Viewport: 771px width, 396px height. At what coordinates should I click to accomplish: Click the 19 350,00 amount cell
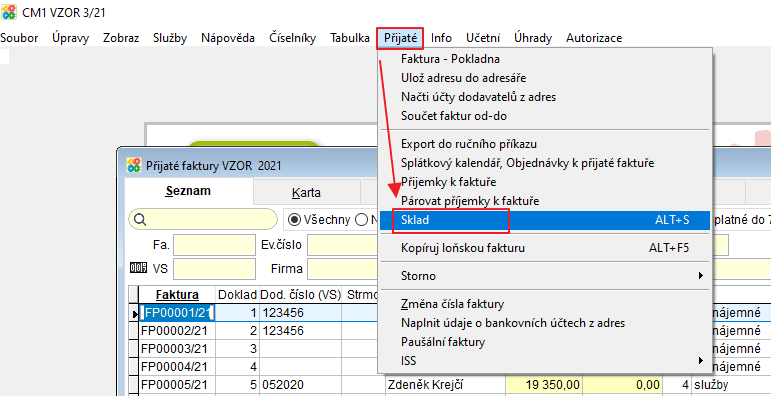(544, 384)
